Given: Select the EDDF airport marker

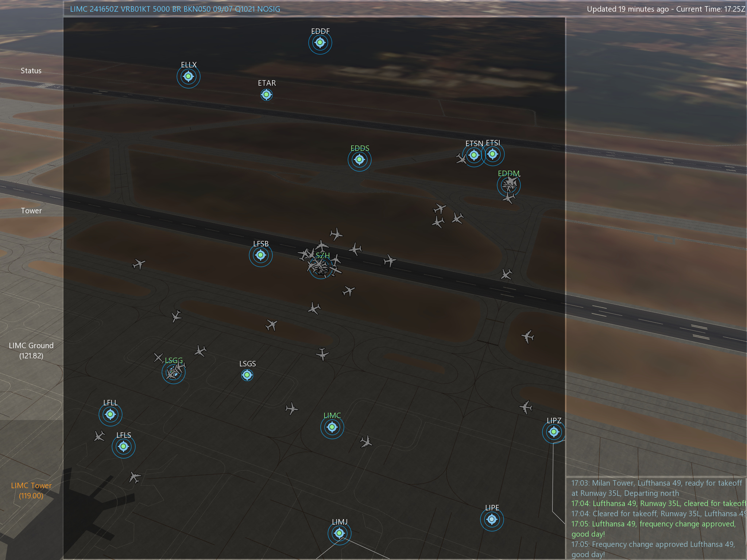Looking at the screenshot, I should (320, 43).
